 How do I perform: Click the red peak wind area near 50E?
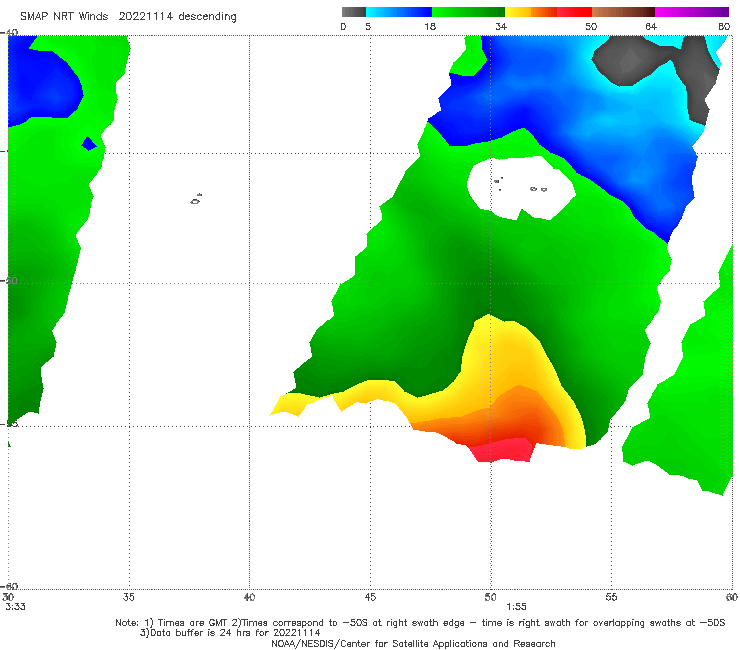(x=503, y=451)
